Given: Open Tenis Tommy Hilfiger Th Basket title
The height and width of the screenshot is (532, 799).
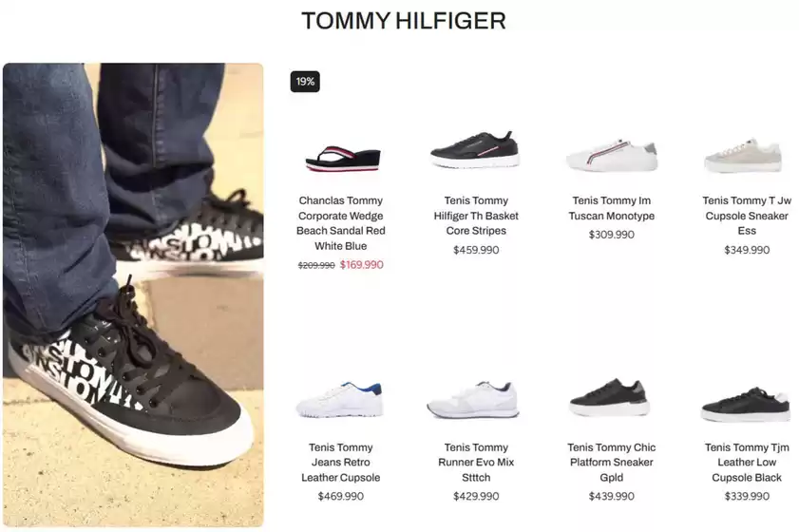Looking at the screenshot, I should point(476,216).
